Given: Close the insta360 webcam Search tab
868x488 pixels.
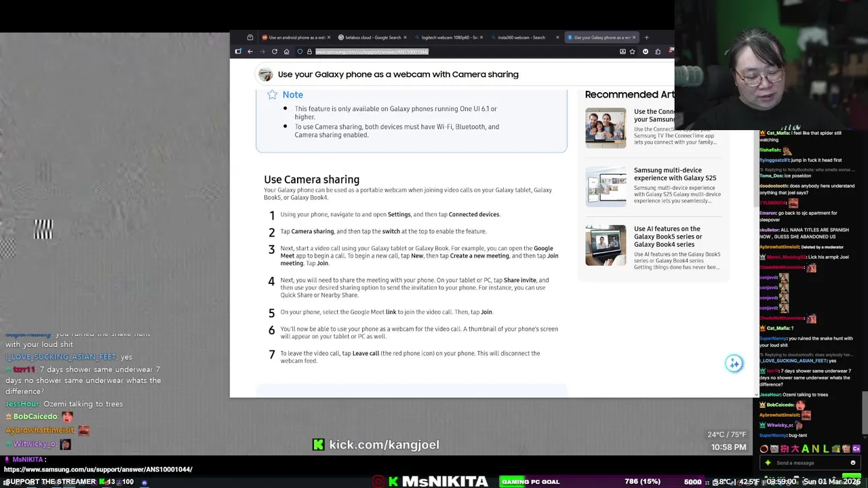Looking at the screenshot, I should 557,37.
